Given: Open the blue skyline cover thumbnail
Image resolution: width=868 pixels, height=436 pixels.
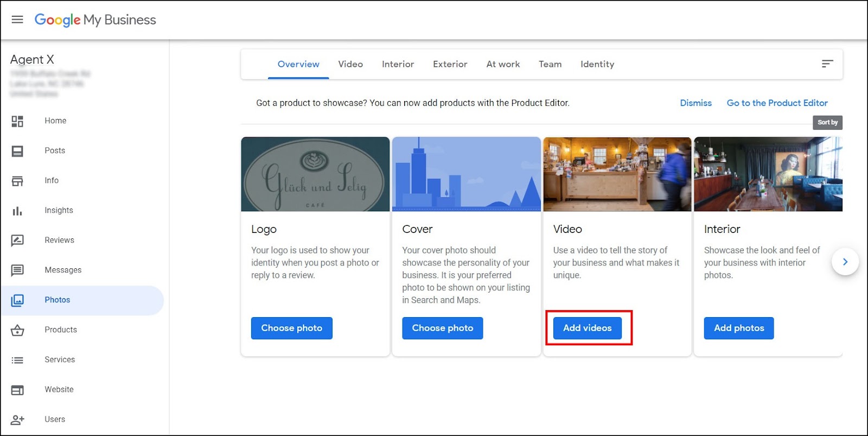Looking at the screenshot, I should (x=467, y=174).
